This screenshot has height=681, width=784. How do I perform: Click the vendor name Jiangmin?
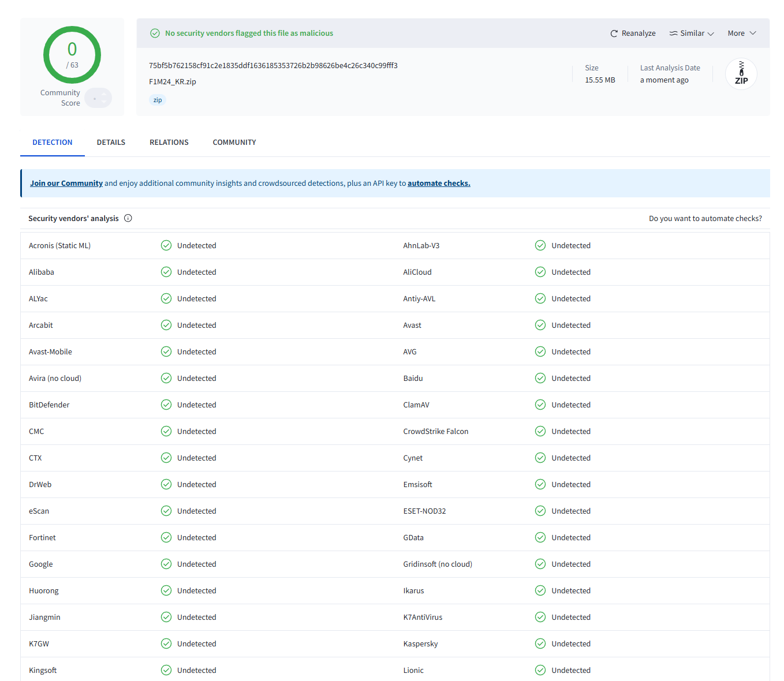[x=44, y=618]
